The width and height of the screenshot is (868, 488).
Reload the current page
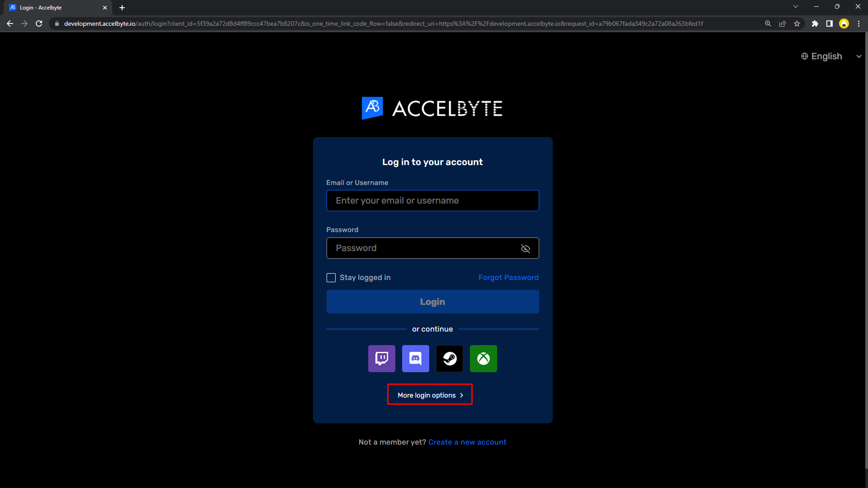(39, 24)
